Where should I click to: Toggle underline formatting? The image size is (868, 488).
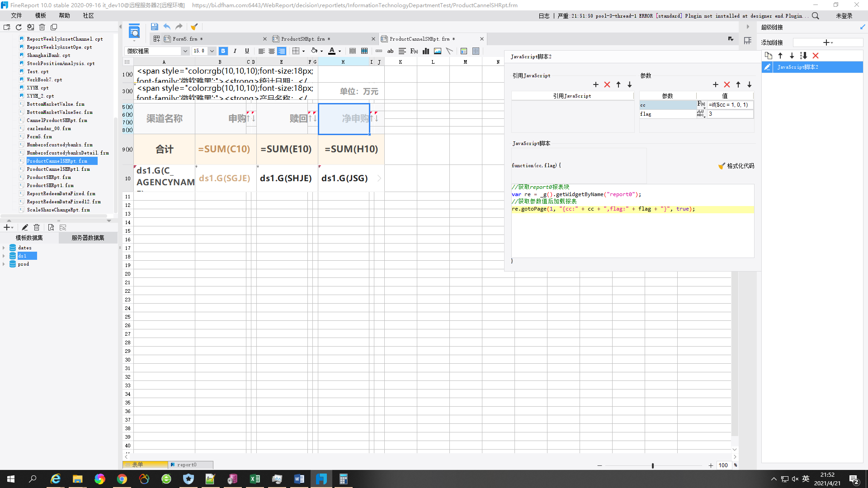coord(247,51)
